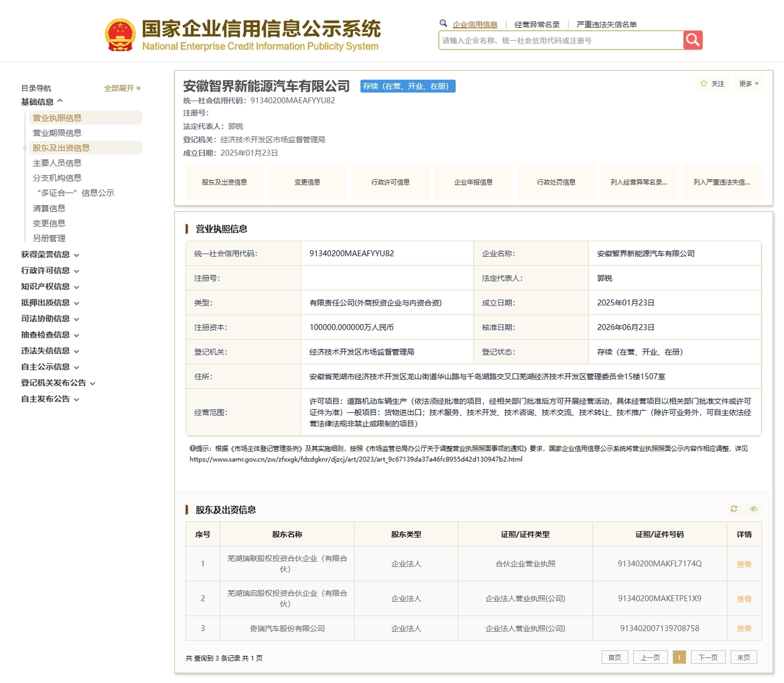This screenshot has height=683, width=784.
Task: Collapse the 基础信息 section
Action: click(x=42, y=102)
